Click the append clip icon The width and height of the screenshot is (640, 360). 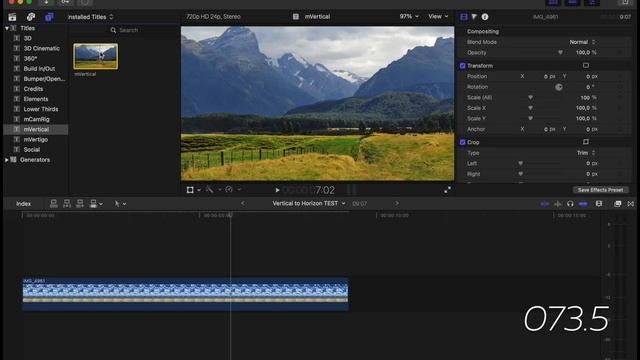pos(80,203)
